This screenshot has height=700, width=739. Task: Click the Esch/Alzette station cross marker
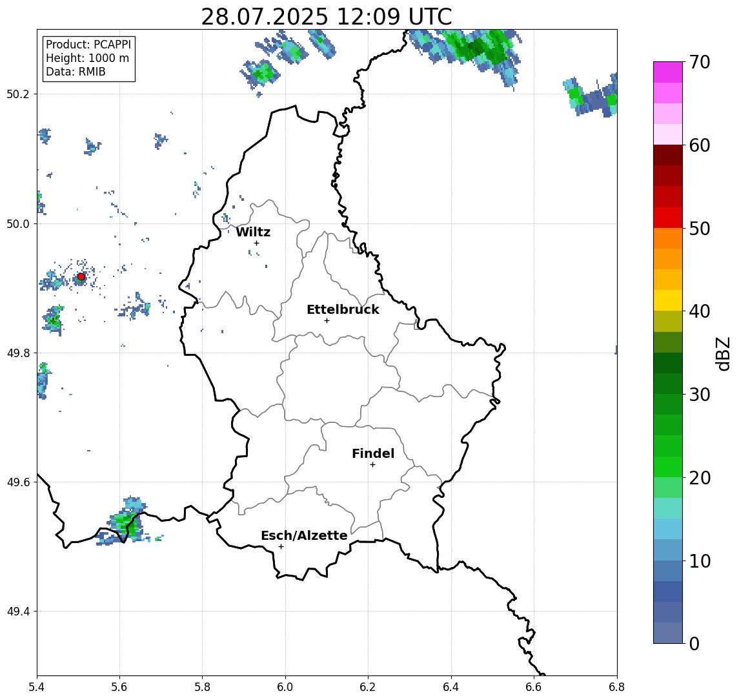[281, 547]
